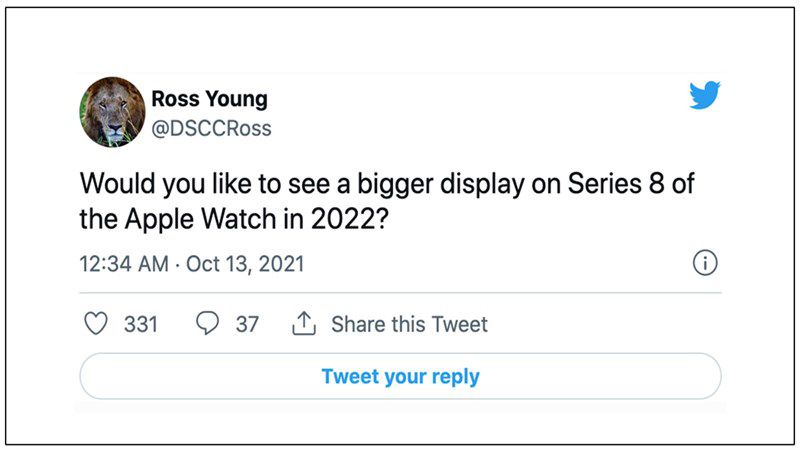Click the 331 likes count
Screen dimensions: 800x450
click(140, 324)
